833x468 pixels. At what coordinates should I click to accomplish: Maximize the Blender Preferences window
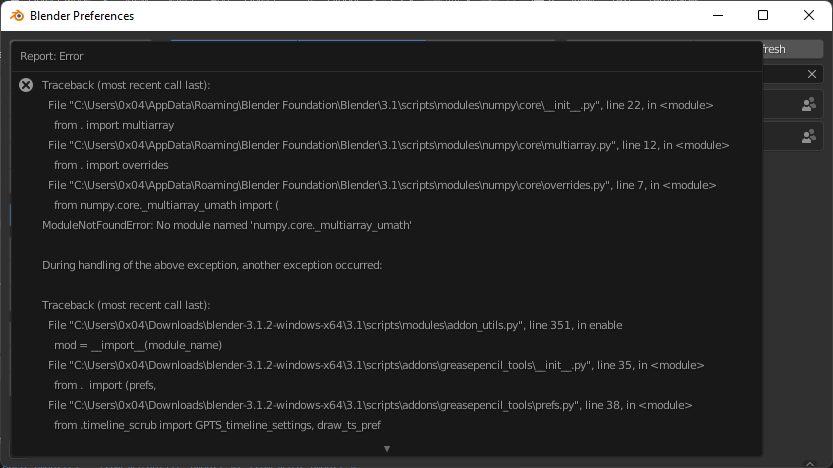pos(763,16)
